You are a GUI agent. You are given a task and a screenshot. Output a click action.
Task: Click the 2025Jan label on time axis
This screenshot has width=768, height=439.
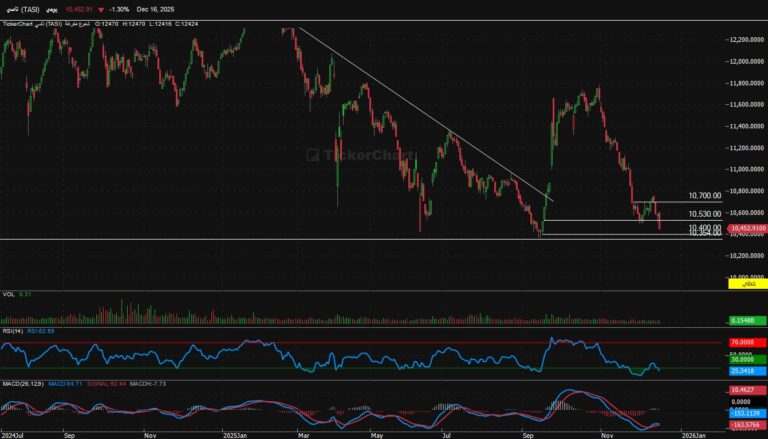(235, 435)
